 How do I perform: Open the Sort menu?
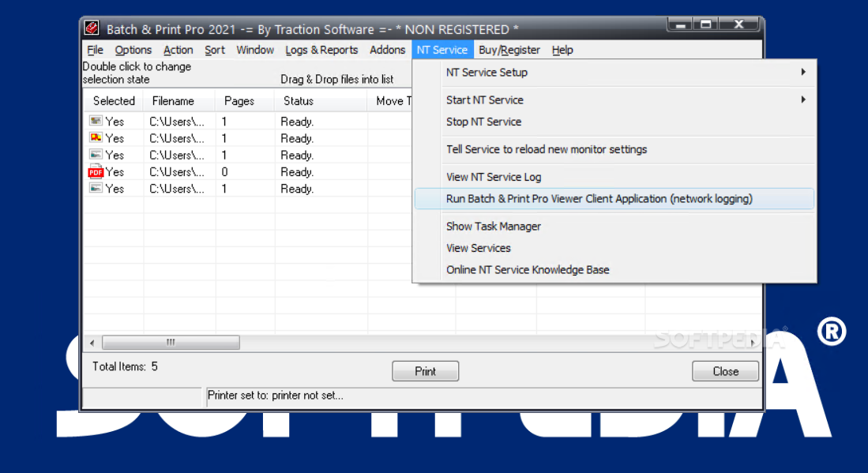tap(215, 50)
